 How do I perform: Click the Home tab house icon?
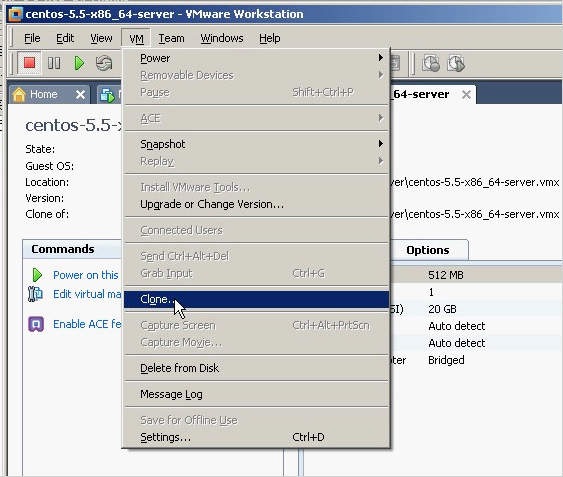coord(19,95)
